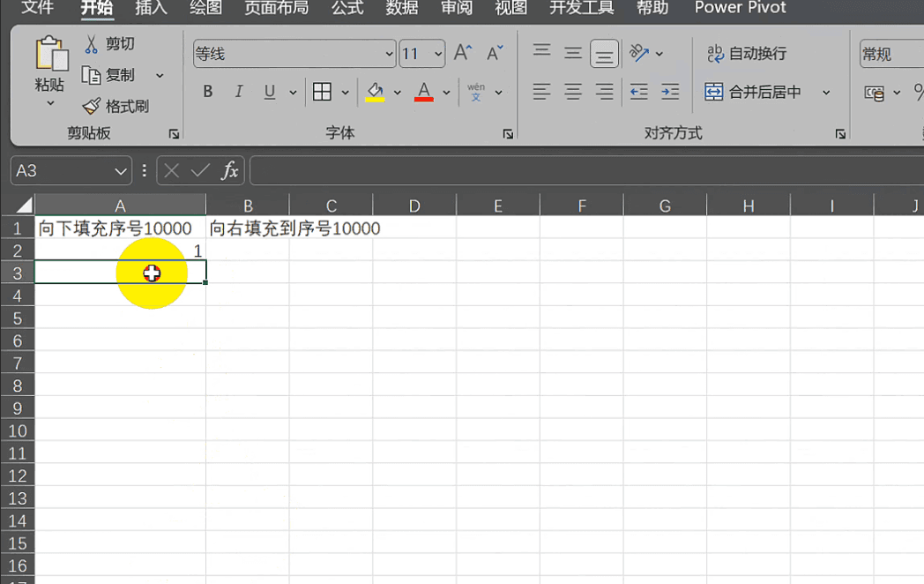
Task: Apply the yellow fill color bucket
Action: (375, 92)
